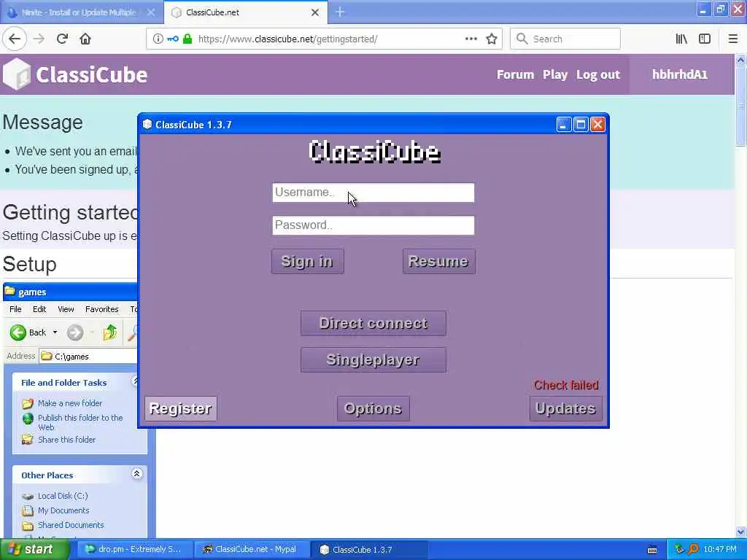Open a new browser tab
747x560 pixels.
340,12
